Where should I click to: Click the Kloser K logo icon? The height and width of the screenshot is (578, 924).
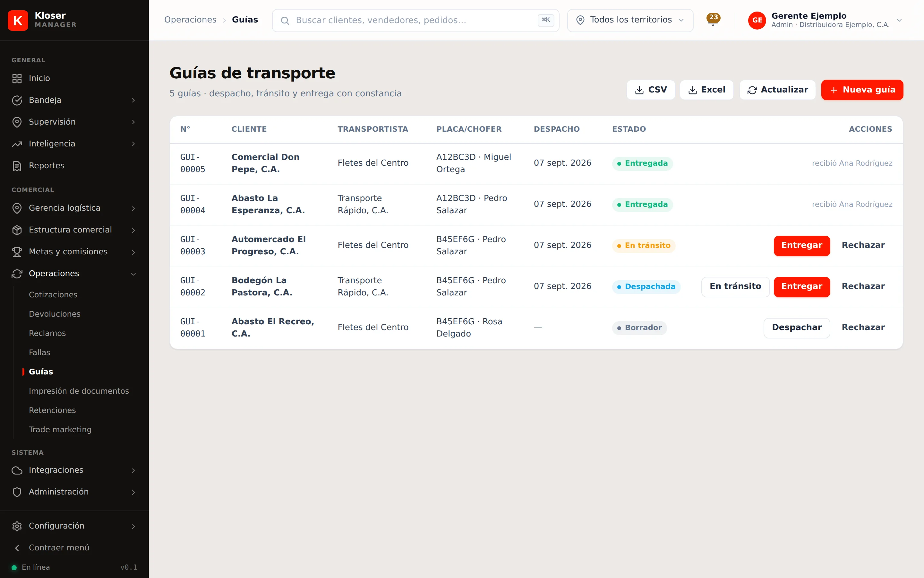point(18,20)
